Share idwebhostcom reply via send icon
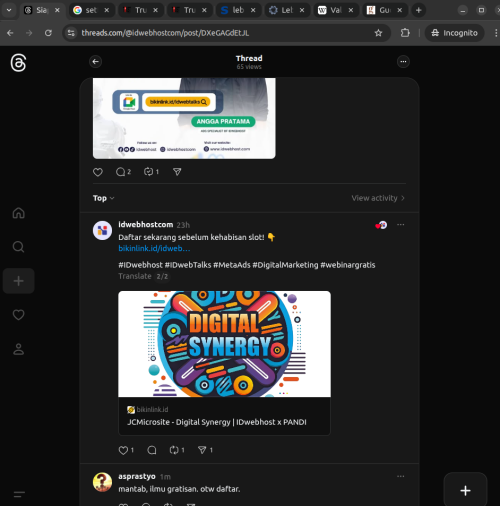Viewport: 500px width, 506px height. point(205,450)
